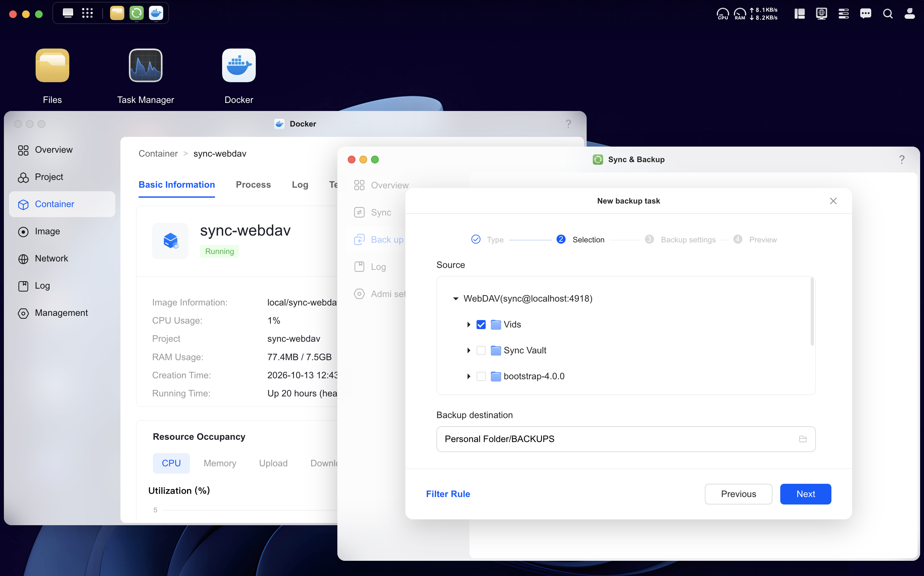Click the app grid launcher icon in top bar
Image resolution: width=924 pixels, height=576 pixels.
click(x=87, y=13)
